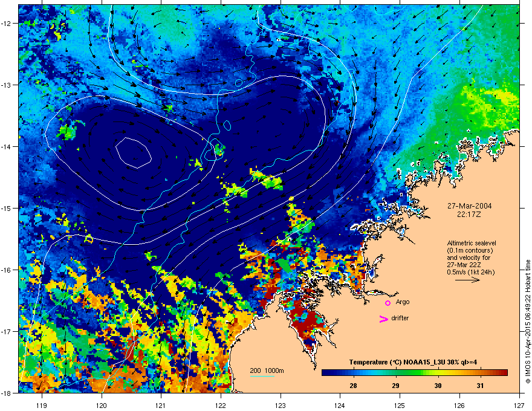Image resolution: width=532 pixels, height=411 pixels.
Task: Click the longitude label 126
Action: [459, 405]
